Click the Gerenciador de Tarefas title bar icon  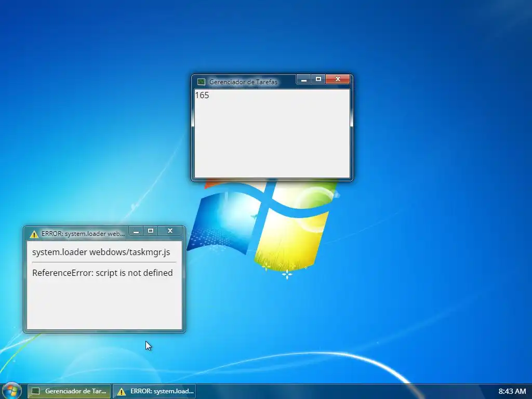pyautogui.click(x=201, y=82)
